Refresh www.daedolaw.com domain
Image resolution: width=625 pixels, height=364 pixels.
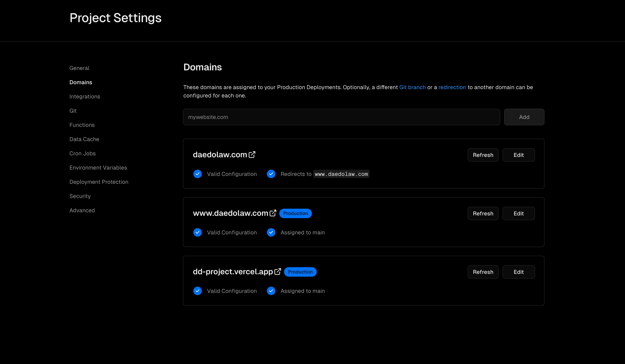(x=483, y=213)
